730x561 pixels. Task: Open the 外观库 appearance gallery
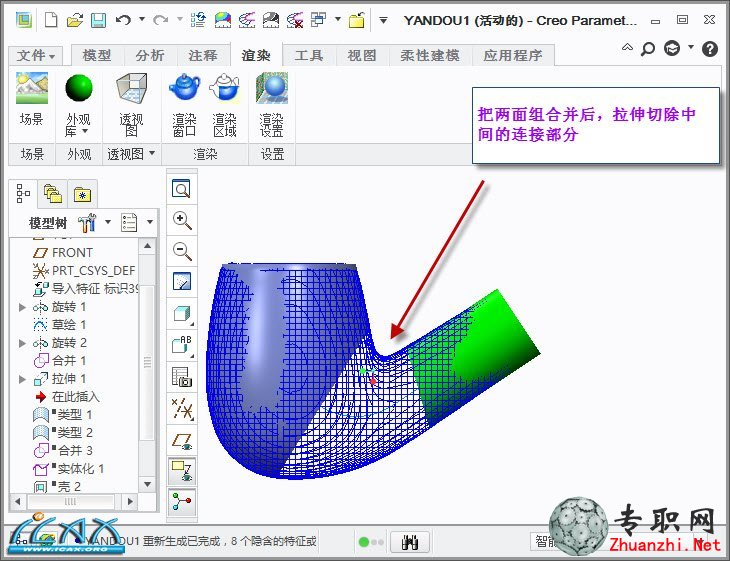tap(78, 105)
